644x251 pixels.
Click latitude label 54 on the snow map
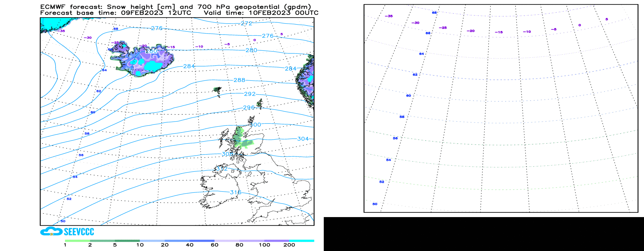tap(75, 177)
